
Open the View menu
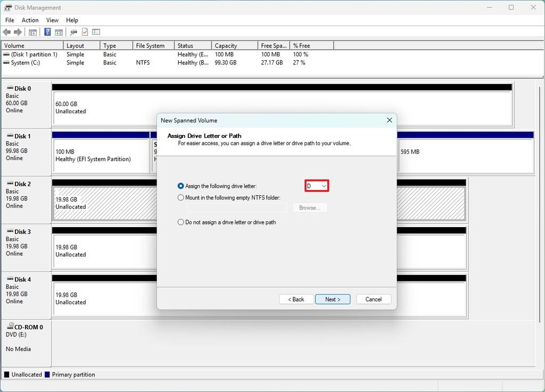coord(53,20)
